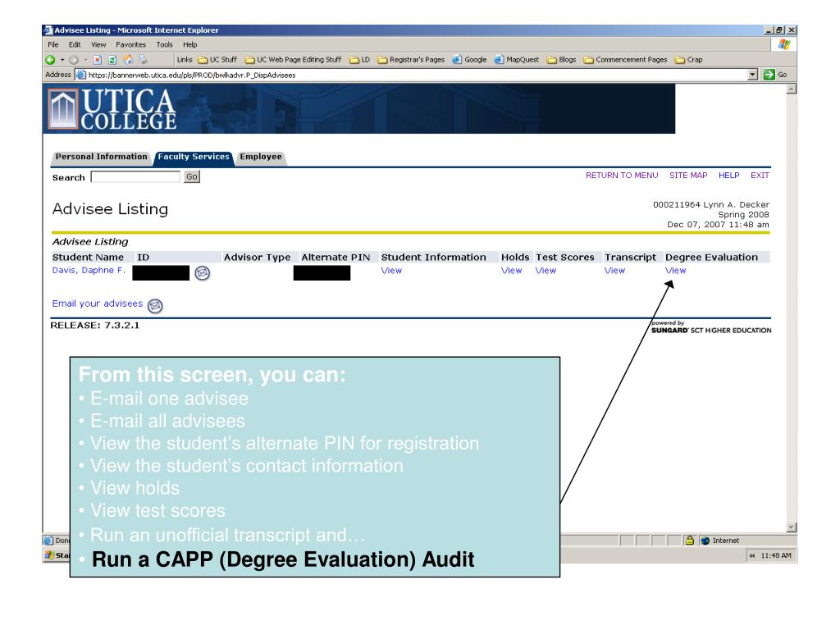This screenshot has height=630, width=840.
Task: Switch to the Employee tab
Action: tap(261, 157)
